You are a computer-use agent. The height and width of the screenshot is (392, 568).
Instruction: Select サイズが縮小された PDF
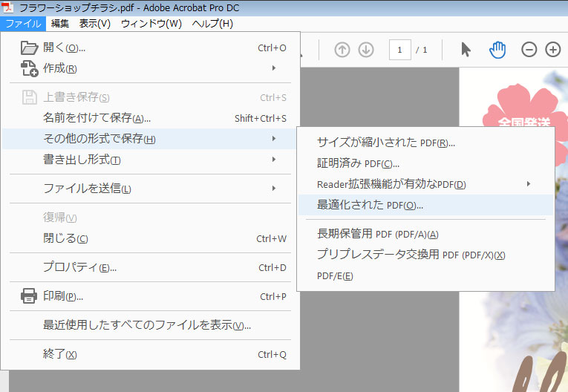(x=385, y=143)
